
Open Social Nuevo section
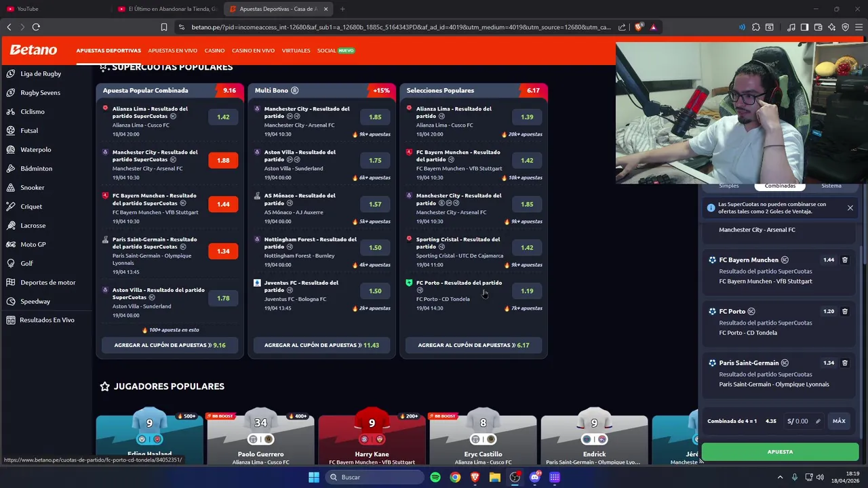click(x=336, y=51)
